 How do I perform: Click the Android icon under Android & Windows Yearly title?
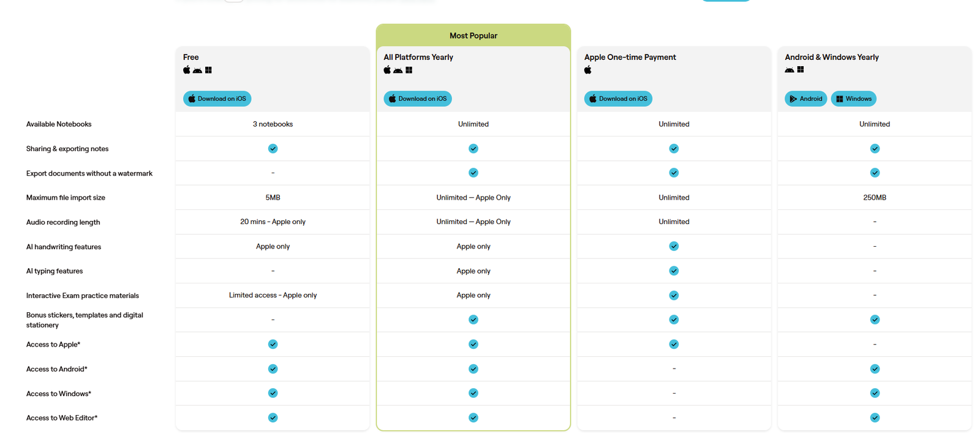click(790, 70)
